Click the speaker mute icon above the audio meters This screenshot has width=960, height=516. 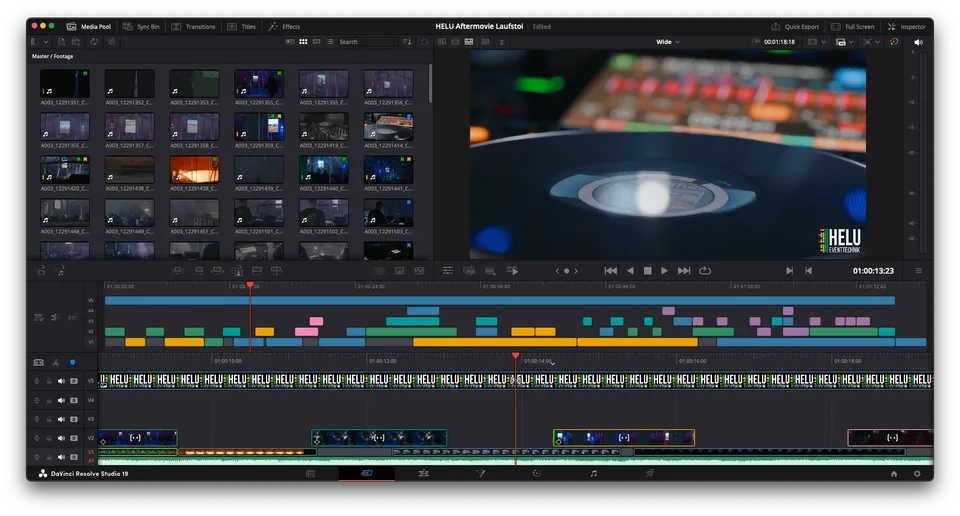[x=918, y=42]
